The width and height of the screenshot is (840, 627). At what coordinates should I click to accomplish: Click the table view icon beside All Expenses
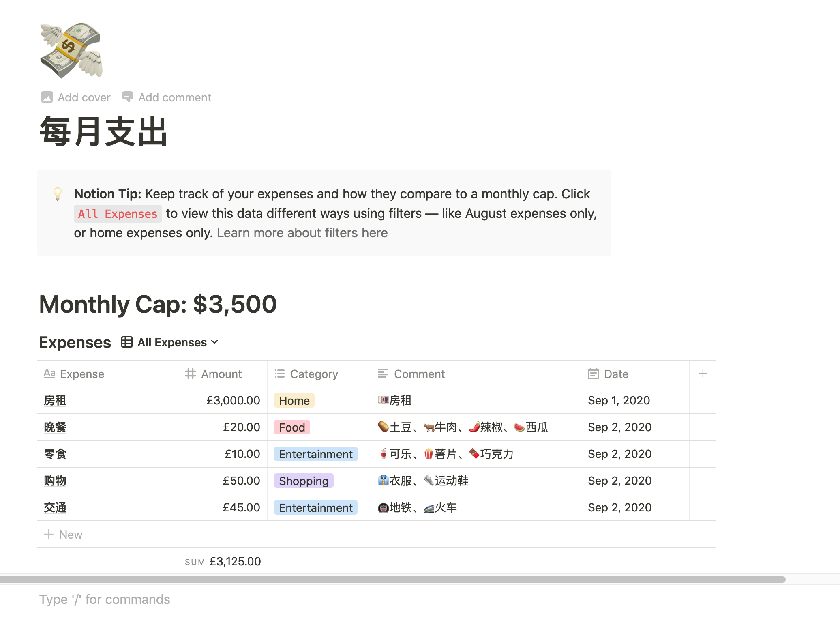tap(127, 342)
